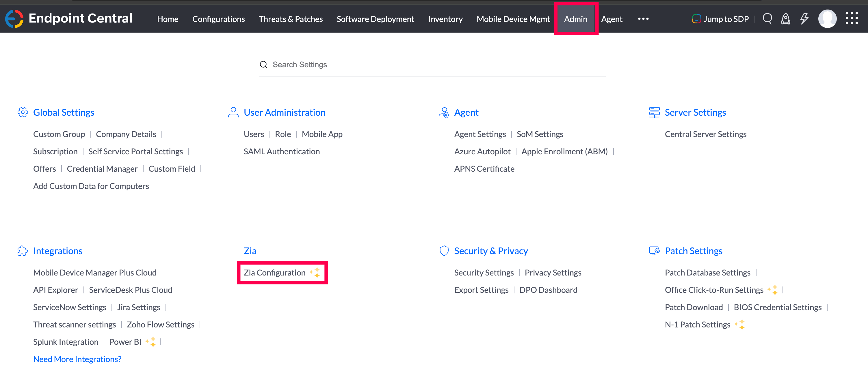
Task: Open Security Settings
Action: (484, 272)
